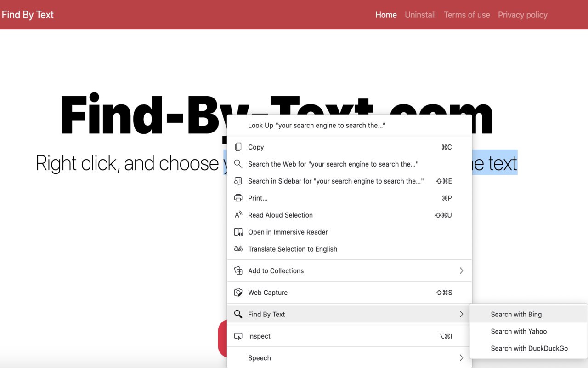Choose Search in Sidebar for selected text
Image resolution: width=588 pixels, height=368 pixels.
click(350, 181)
